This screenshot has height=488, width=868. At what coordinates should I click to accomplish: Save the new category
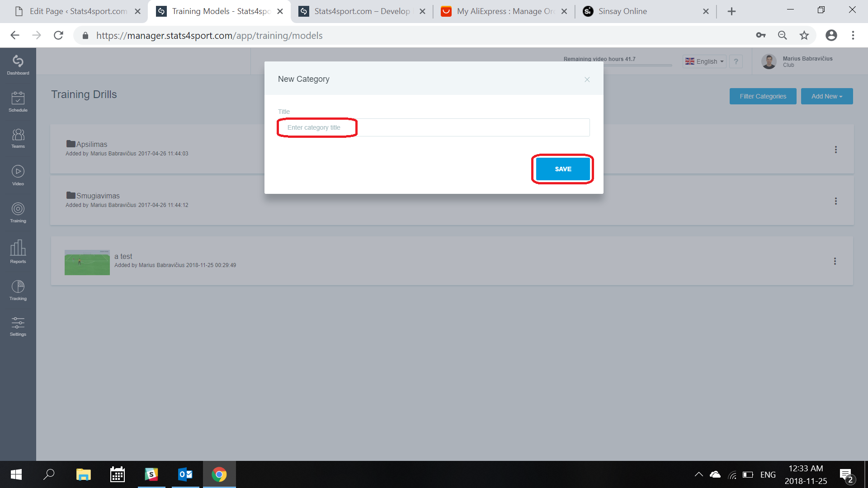563,169
